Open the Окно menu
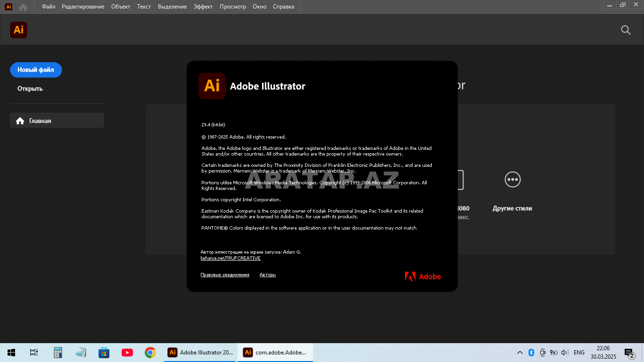Screen dimensions: 644x362 pos(259,7)
